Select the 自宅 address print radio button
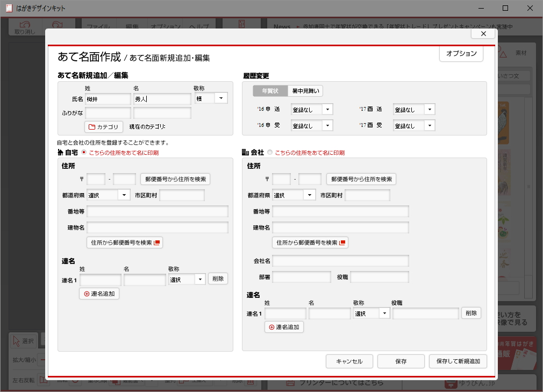The width and height of the screenshot is (543, 392). pos(84,151)
